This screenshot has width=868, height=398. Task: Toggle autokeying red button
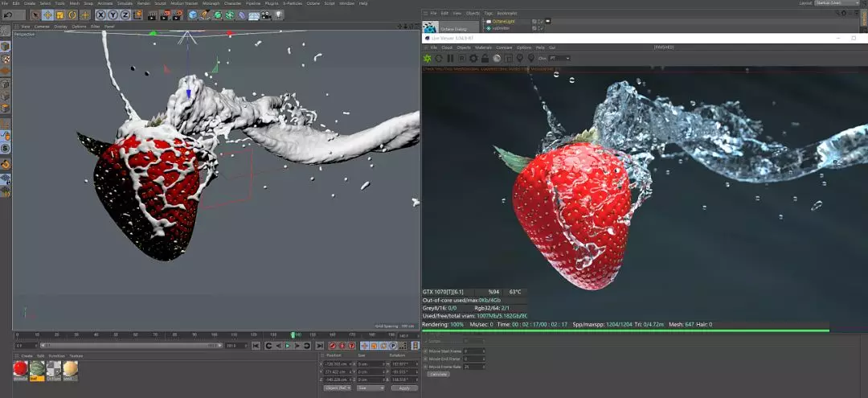coord(342,346)
